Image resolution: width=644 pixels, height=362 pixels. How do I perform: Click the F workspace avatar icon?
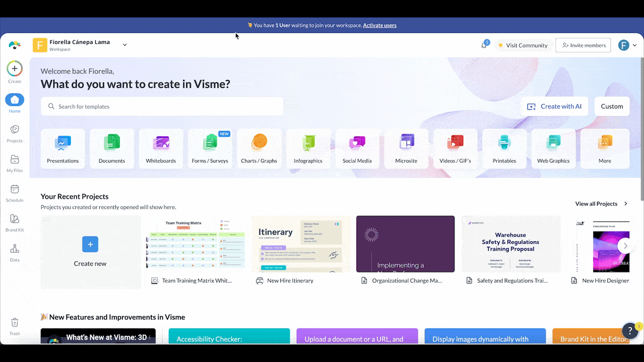coord(40,45)
